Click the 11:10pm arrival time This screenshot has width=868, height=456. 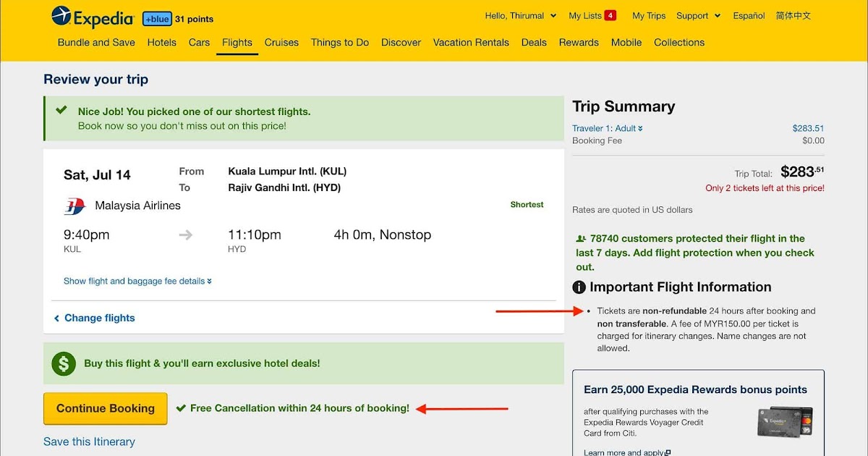click(x=255, y=235)
